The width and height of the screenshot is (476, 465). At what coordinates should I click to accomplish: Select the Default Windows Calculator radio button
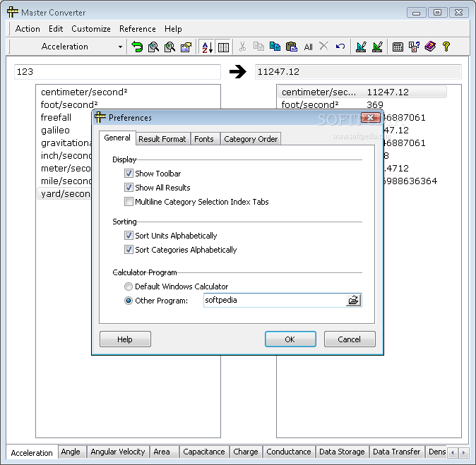129,286
